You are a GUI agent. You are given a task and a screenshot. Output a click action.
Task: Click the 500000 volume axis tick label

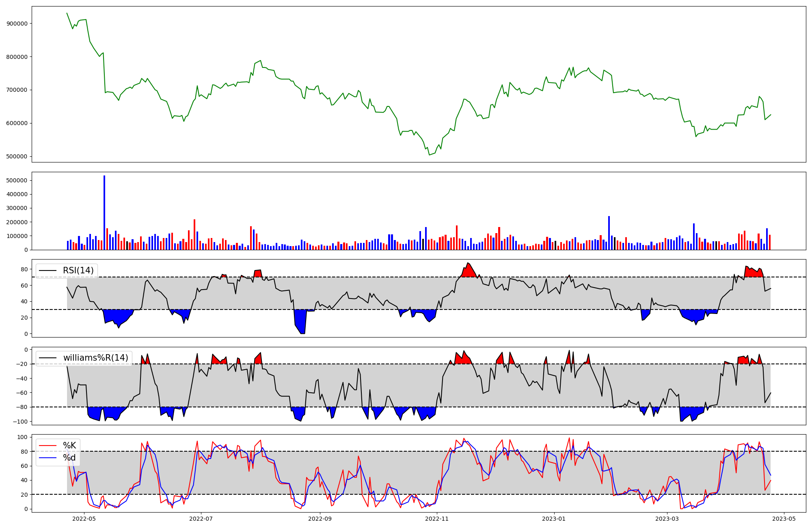(x=17, y=180)
